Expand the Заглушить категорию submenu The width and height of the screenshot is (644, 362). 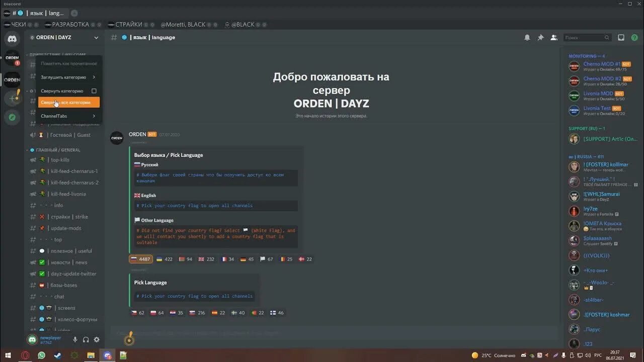[69, 77]
